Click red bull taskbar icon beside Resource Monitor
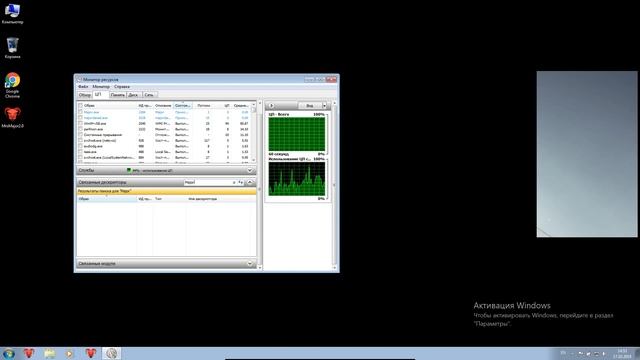The image size is (640, 360). (91, 353)
